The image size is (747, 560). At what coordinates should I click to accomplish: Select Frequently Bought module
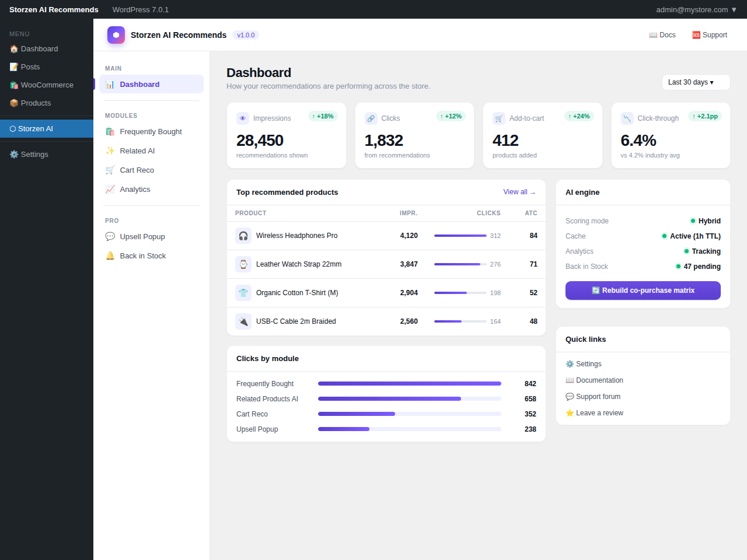tap(151, 132)
